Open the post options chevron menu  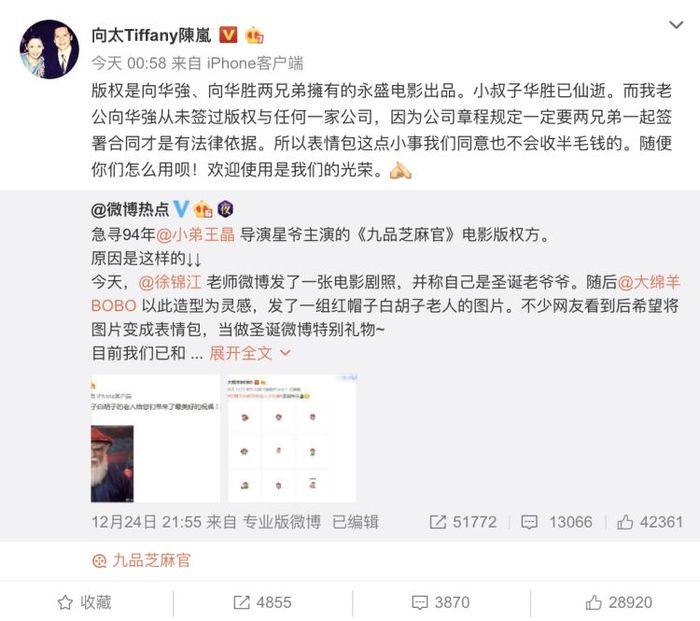(676, 25)
